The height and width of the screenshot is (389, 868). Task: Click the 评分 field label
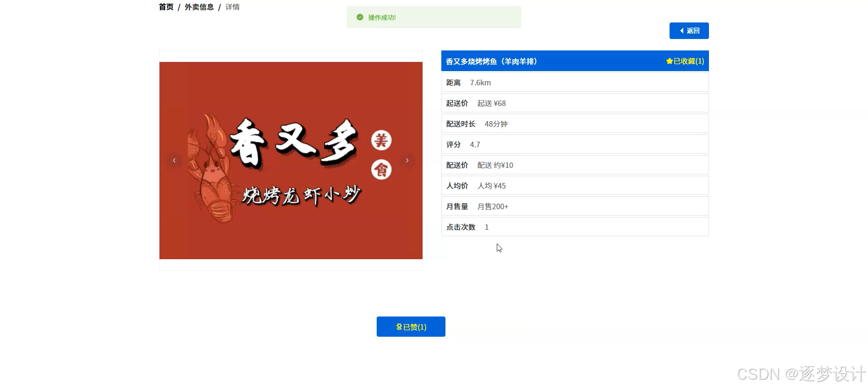pos(453,144)
